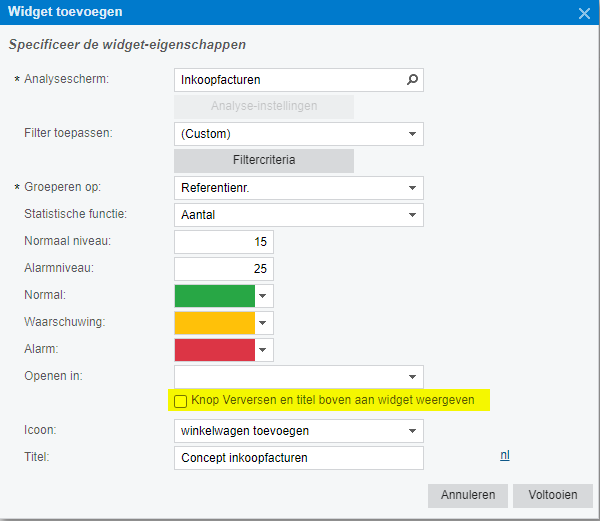Enable Knop Verversen en titel checkbox

pos(181,401)
